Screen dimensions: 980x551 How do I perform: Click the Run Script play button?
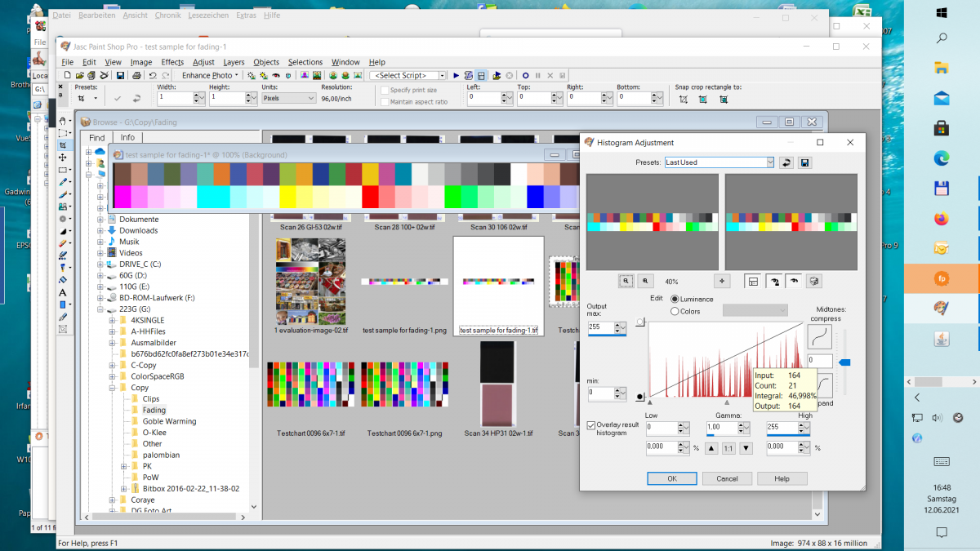click(x=456, y=76)
